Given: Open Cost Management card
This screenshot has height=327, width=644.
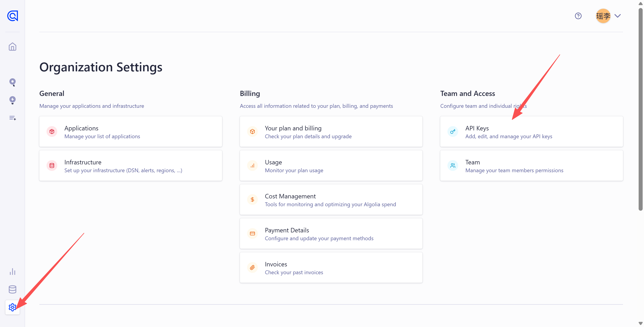Looking at the screenshot, I should (x=331, y=200).
